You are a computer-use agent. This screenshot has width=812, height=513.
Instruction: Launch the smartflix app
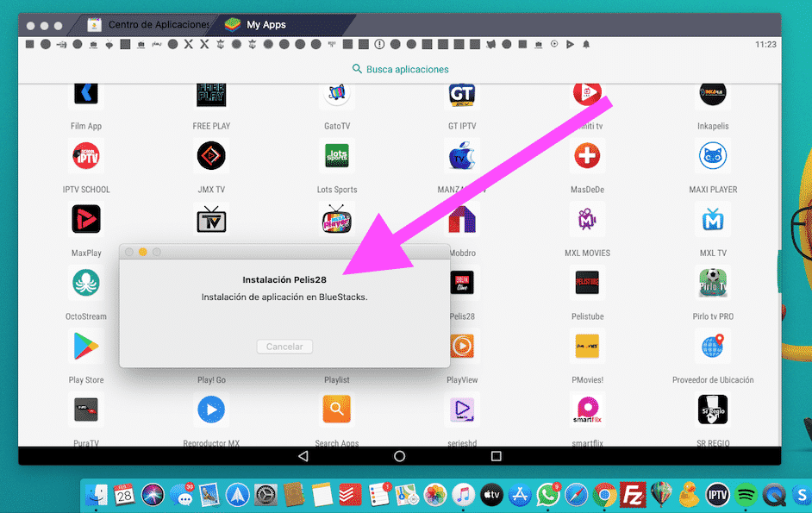tap(587, 410)
